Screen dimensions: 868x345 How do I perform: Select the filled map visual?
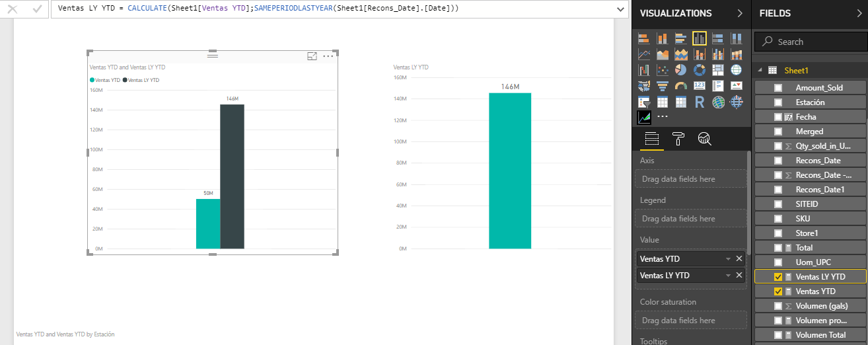click(643, 86)
